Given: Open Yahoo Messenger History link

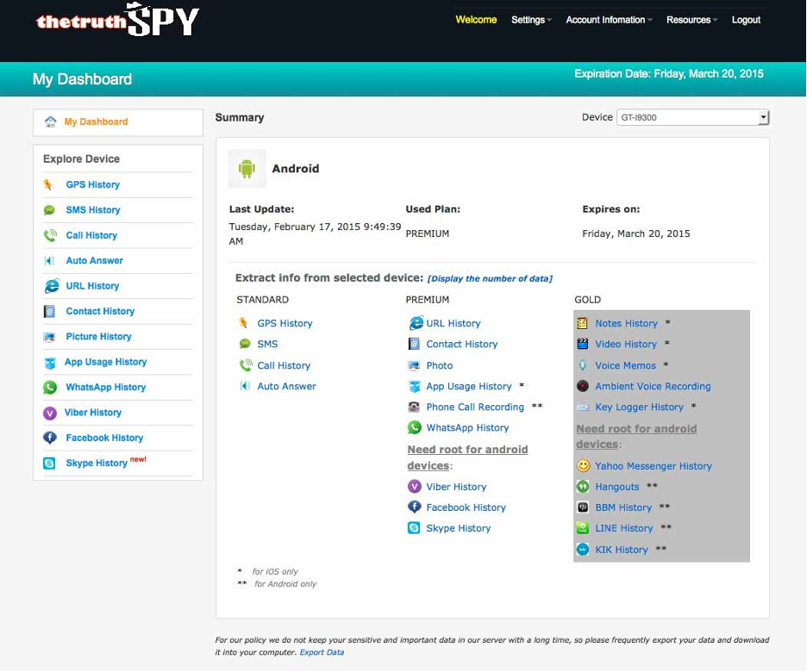Looking at the screenshot, I should pyautogui.click(x=654, y=466).
